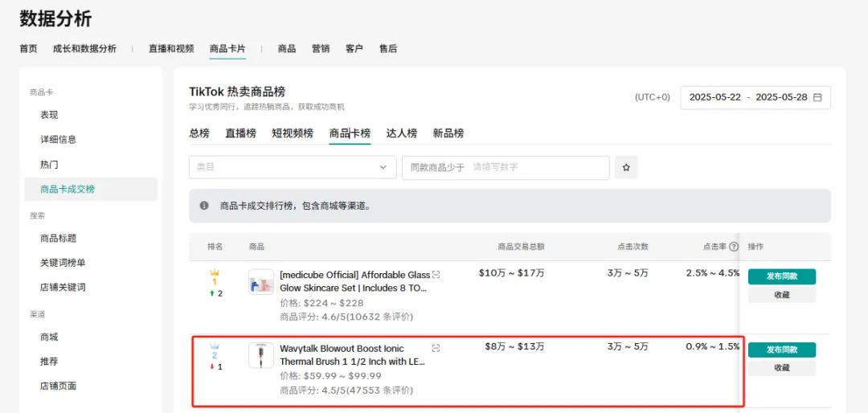Open 直播和视频 in the top navigation
The height and width of the screenshot is (413, 868).
[171, 49]
